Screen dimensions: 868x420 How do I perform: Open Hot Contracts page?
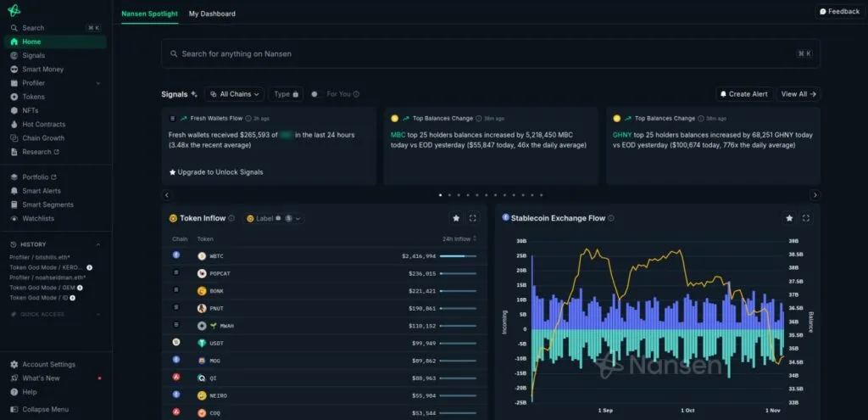point(43,125)
